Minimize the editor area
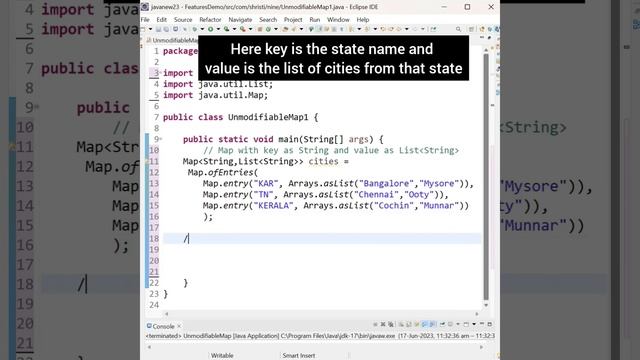The image size is (640, 360). [482, 38]
